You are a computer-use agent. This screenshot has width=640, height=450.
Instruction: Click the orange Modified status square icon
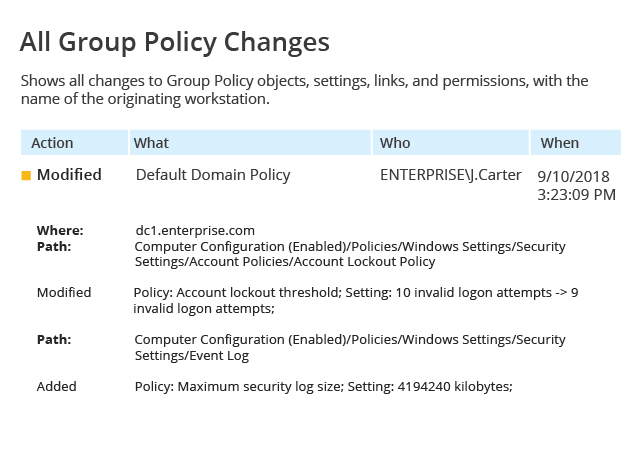pos(26,176)
